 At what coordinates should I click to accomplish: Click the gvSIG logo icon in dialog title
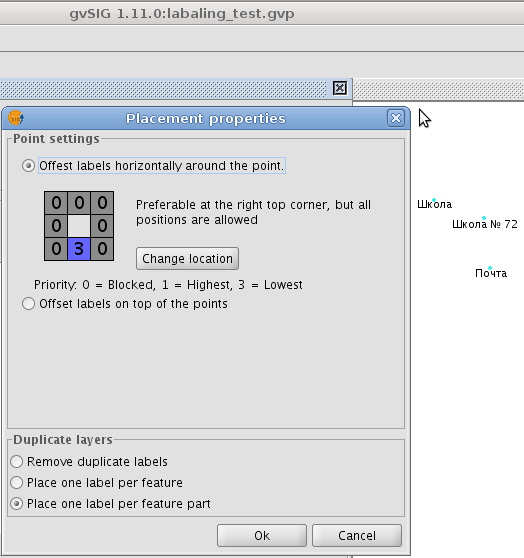tap(16, 118)
